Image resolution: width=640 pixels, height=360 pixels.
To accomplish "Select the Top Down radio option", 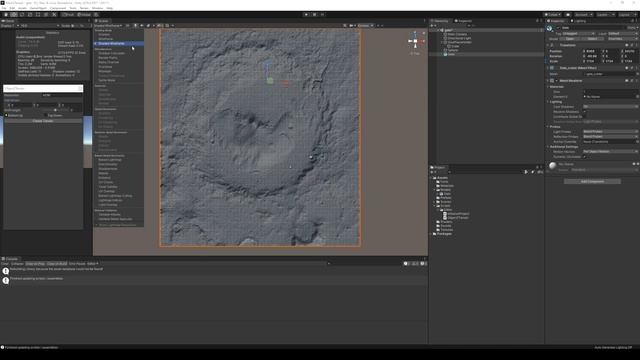I will [x=53, y=116].
